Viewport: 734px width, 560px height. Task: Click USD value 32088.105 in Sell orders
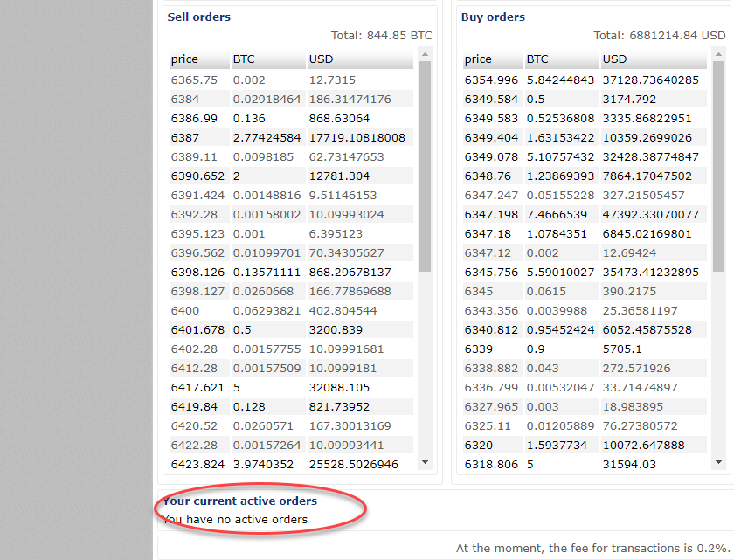(339, 387)
